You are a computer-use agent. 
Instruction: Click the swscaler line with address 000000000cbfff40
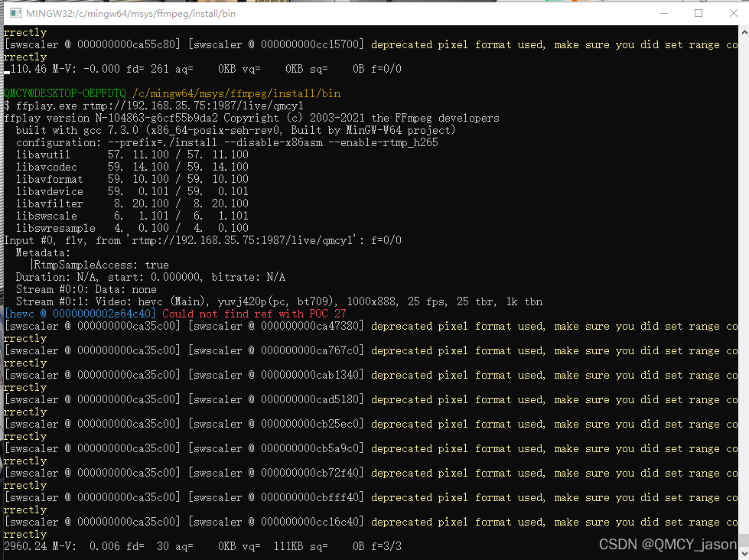point(371,497)
